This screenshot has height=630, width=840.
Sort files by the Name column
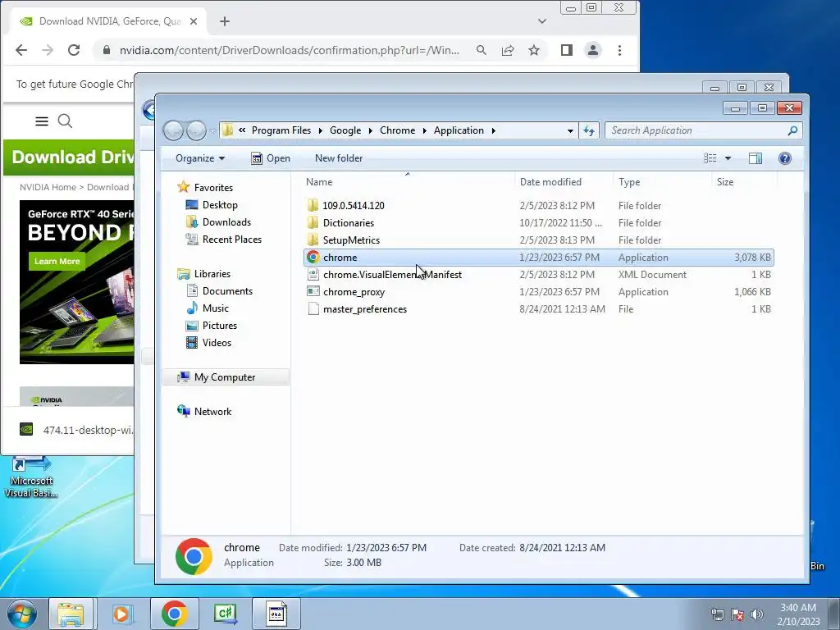[319, 182]
